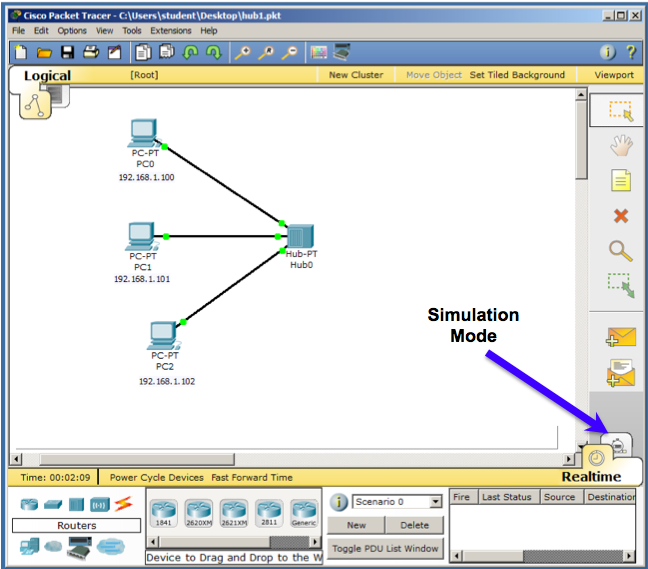Open the Edit menu
Image resolution: width=648 pixels, height=569 pixels.
point(41,31)
